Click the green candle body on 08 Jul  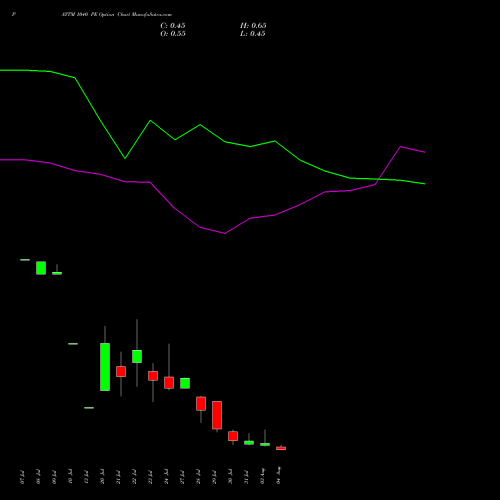41,268
